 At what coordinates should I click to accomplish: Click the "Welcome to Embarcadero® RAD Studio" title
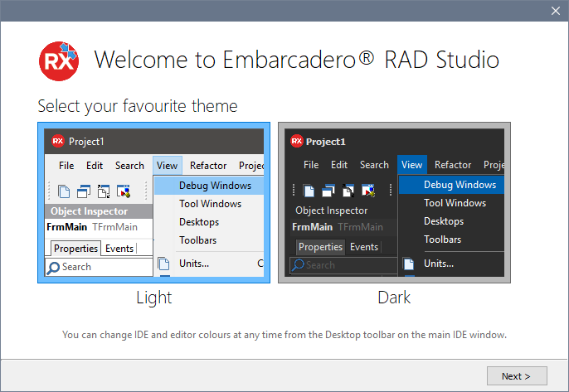coord(297,60)
